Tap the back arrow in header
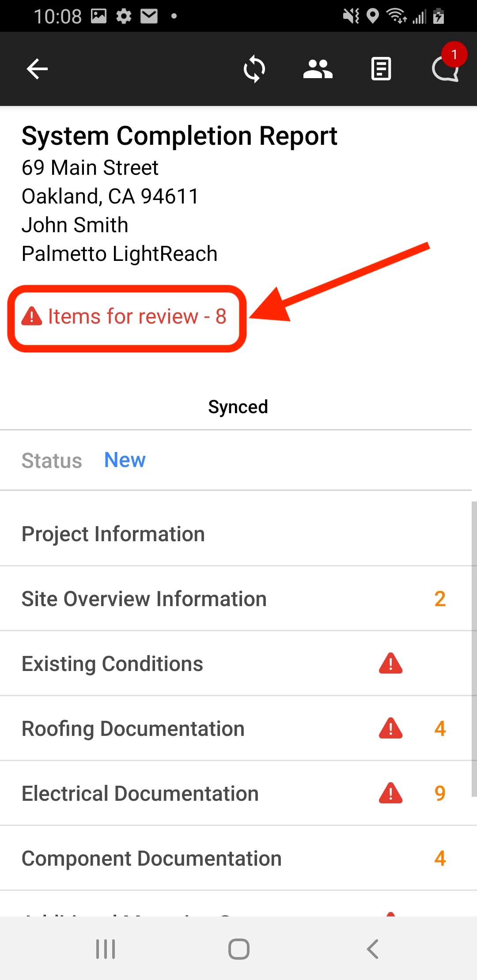 pyautogui.click(x=37, y=69)
